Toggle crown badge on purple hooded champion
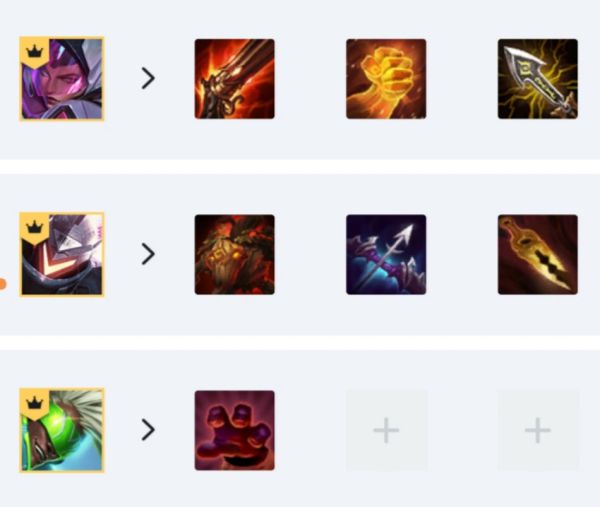This screenshot has width=600, height=507. 34,52
